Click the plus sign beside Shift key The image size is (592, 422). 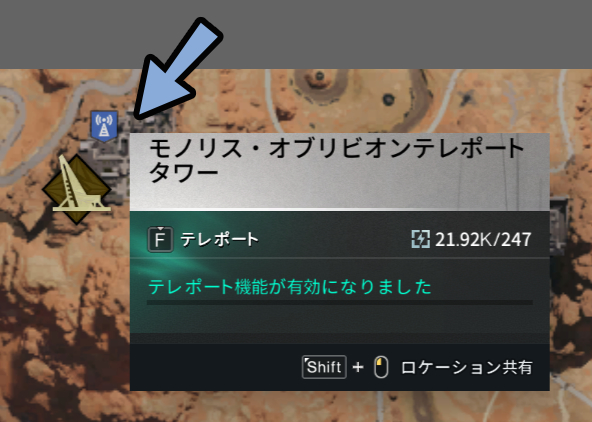pyautogui.click(x=358, y=367)
